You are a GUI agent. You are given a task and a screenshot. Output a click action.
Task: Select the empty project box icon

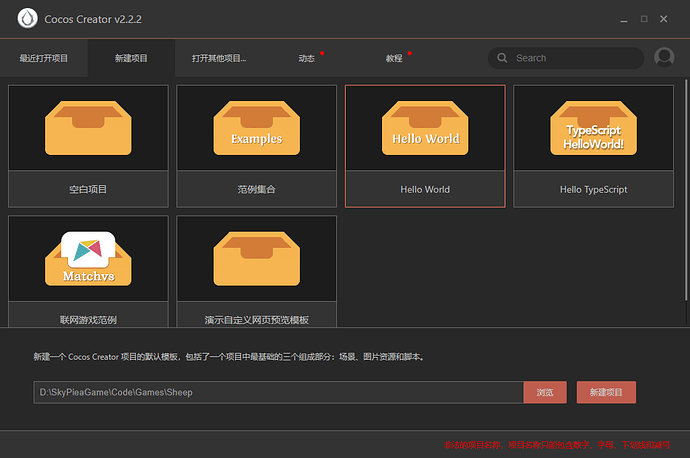click(88, 128)
